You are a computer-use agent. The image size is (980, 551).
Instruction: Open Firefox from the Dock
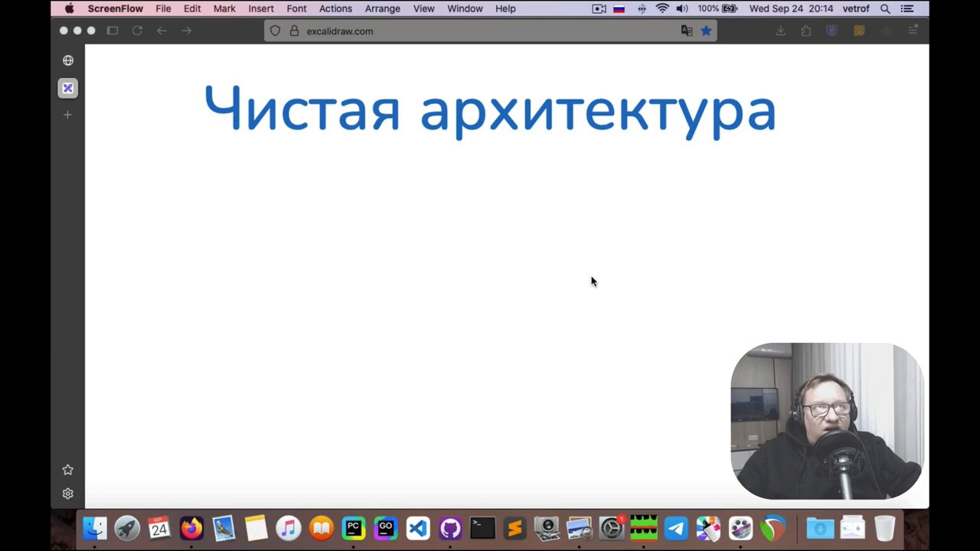coord(191,528)
